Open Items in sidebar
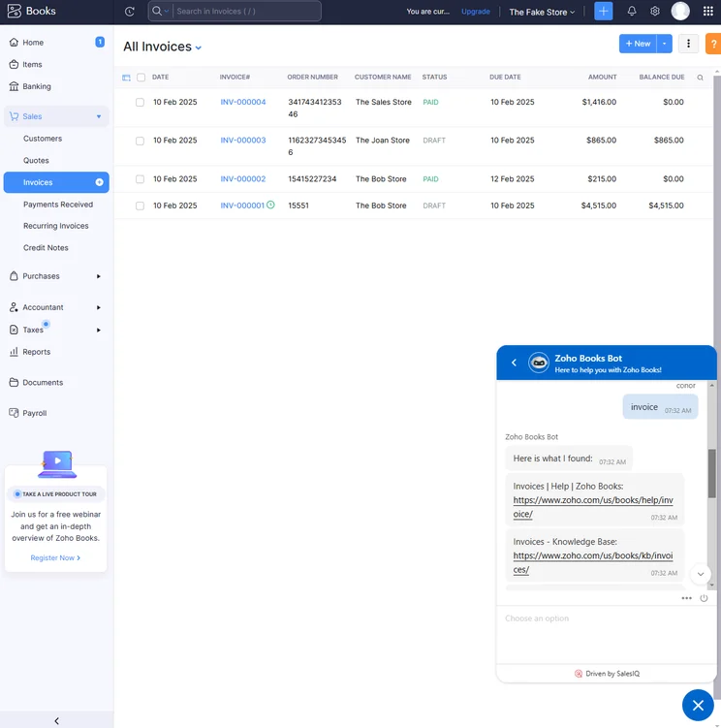The height and width of the screenshot is (728, 721). pyautogui.click(x=32, y=65)
